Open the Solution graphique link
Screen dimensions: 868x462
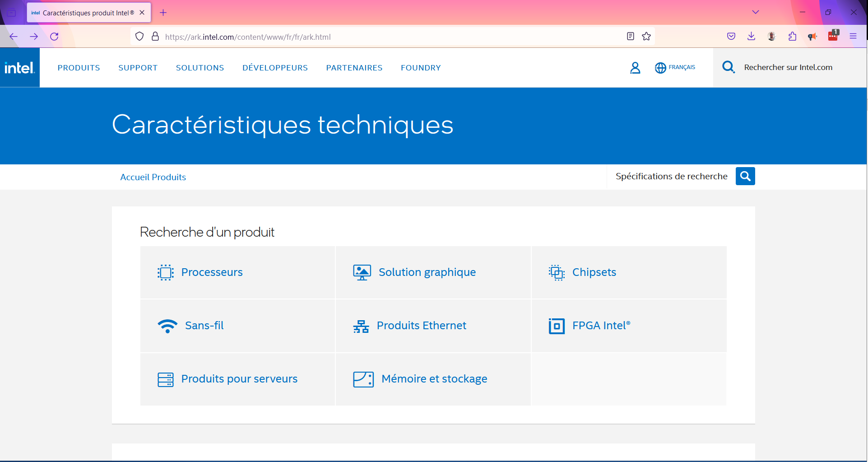tap(427, 272)
